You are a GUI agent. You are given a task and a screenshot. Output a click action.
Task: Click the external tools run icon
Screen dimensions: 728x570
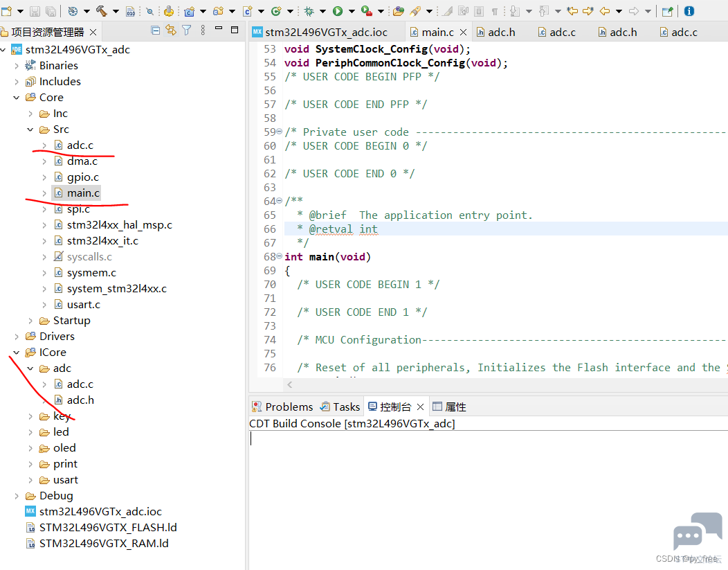(x=366, y=10)
